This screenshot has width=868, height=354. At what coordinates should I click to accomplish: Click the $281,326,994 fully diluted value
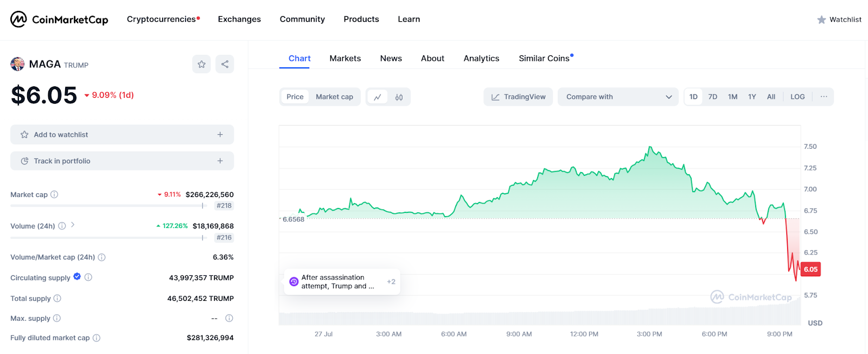click(210, 338)
